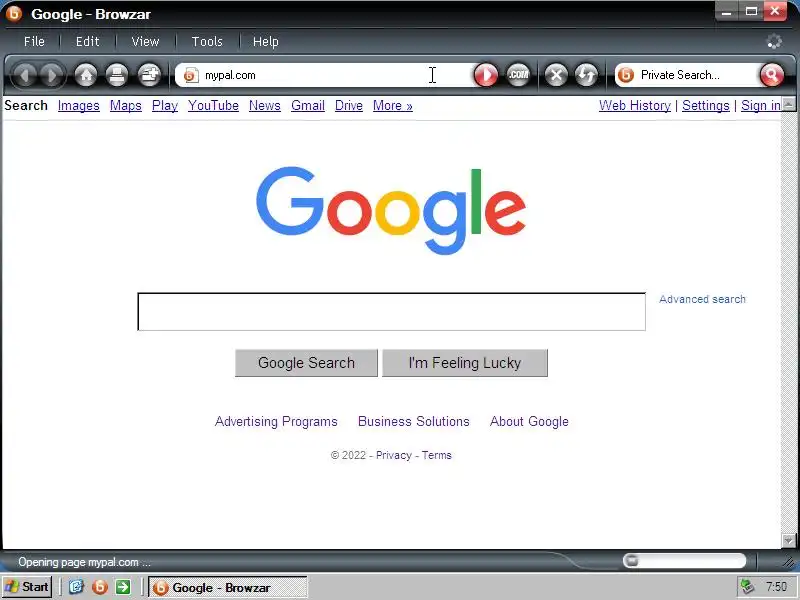
Task: Open the News link
Action: (265, 106)
